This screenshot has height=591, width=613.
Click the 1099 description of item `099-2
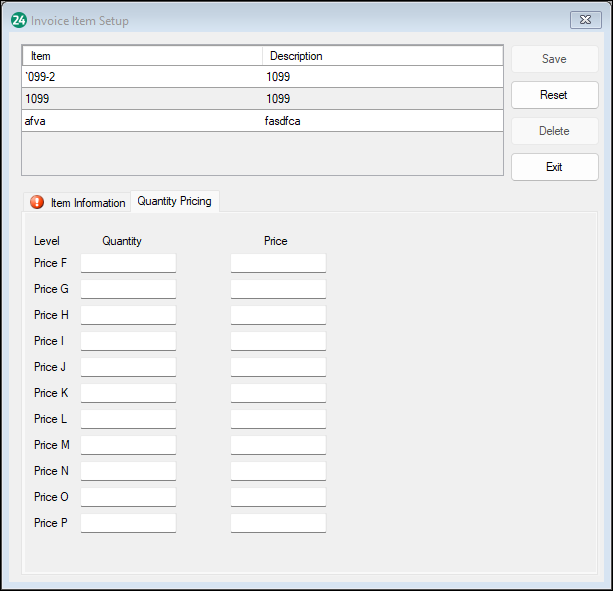(x=382, y=77)
